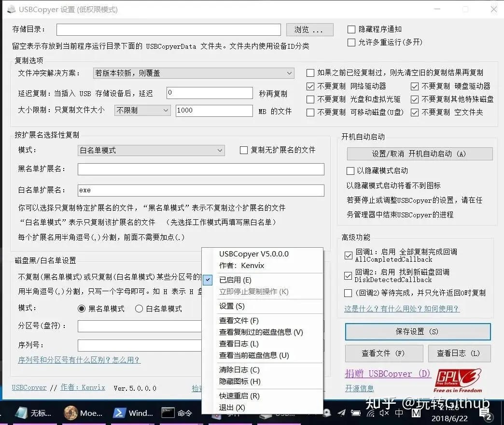Click the 查看文件 (F) button

[x=384, y=354]
